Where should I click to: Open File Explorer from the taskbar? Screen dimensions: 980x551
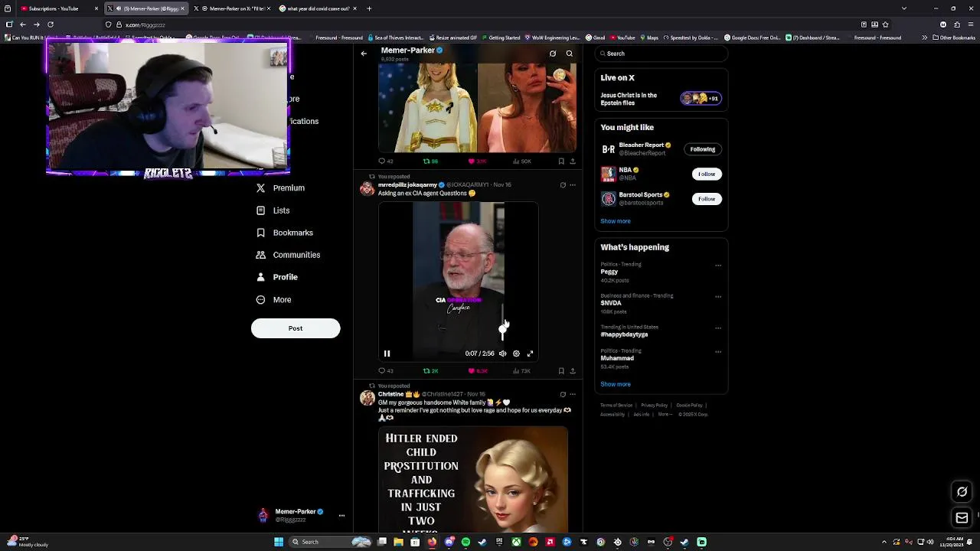(x=398, y=542)
